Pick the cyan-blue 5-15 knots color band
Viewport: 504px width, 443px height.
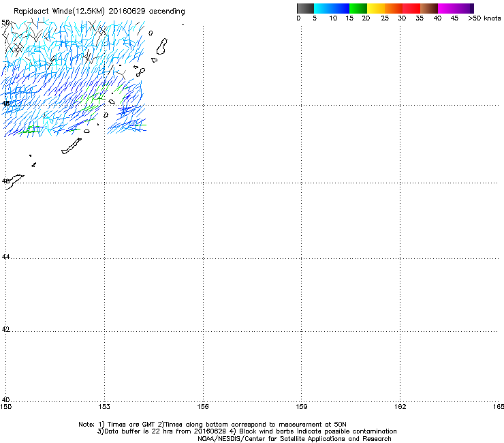pyautogui.click(x=332, y=8)
